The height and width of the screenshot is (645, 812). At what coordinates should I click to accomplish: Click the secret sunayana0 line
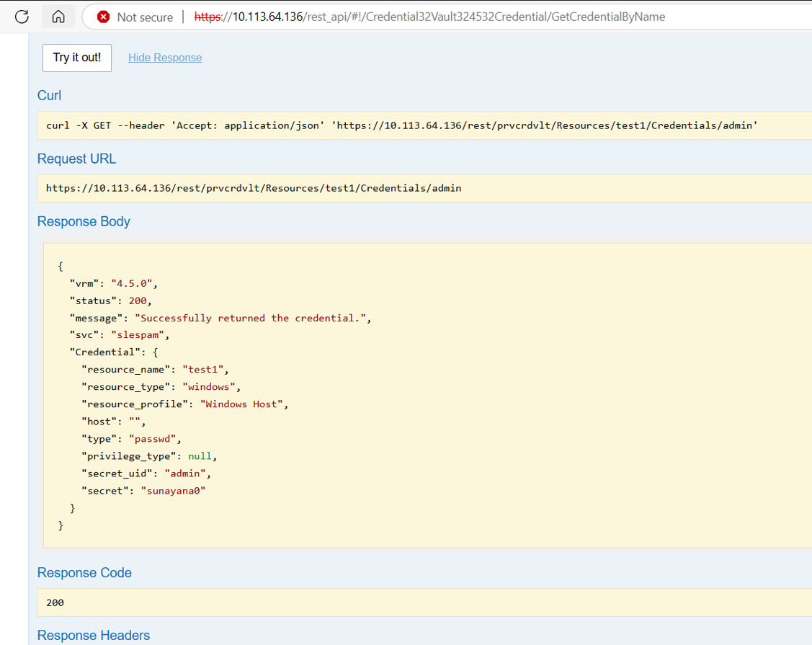pos(143,491)
